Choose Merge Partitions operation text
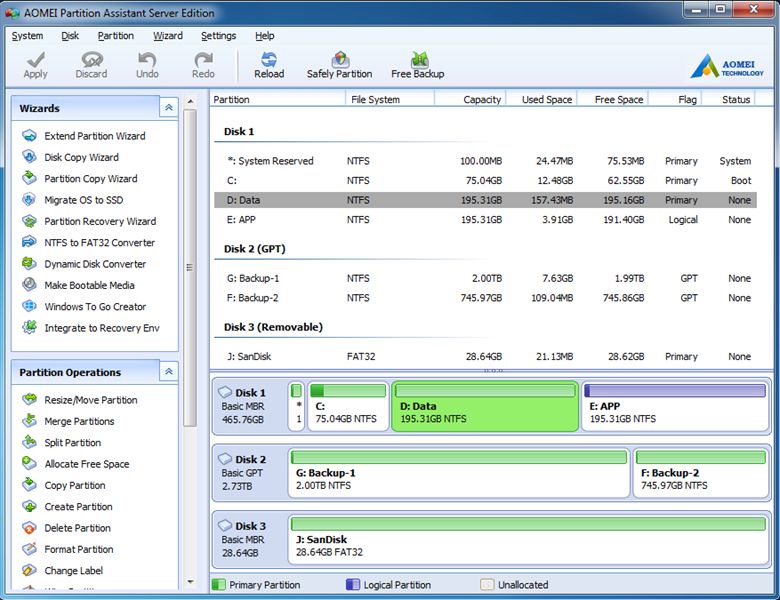The width and height of the screenshot is (780, 600). tap(79, 421)
